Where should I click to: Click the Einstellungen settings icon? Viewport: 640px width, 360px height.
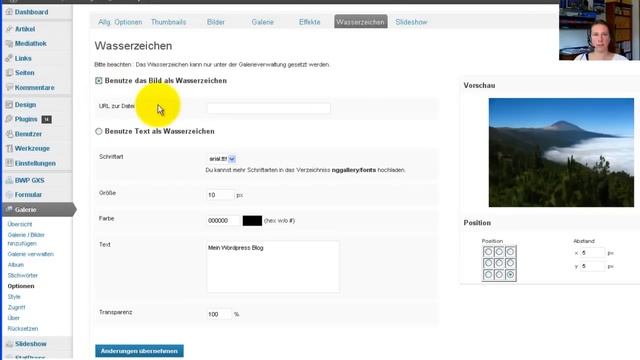(9, 163)
